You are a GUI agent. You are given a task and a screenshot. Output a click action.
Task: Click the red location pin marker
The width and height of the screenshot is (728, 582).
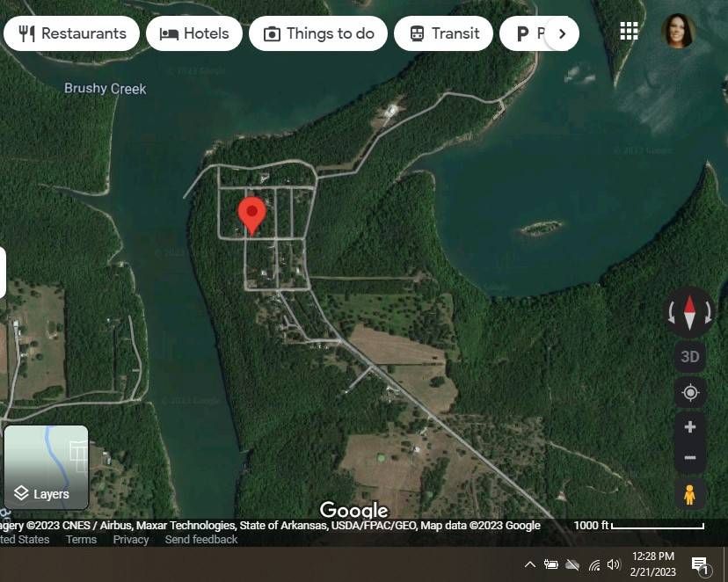251,215
